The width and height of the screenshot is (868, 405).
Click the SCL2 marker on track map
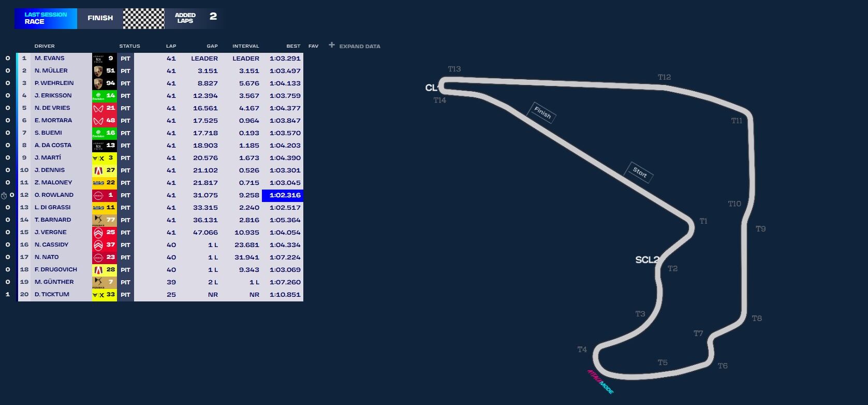coord(647,260)
